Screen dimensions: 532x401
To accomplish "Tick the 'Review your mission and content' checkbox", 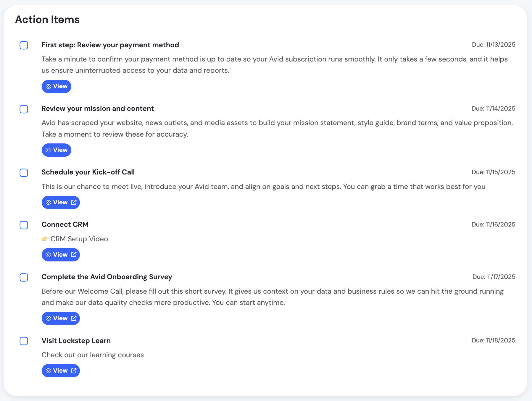I will 24,109.
